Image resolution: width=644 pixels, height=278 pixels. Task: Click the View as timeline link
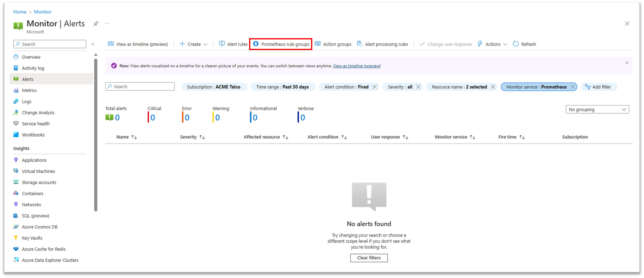tap(357, 66)
